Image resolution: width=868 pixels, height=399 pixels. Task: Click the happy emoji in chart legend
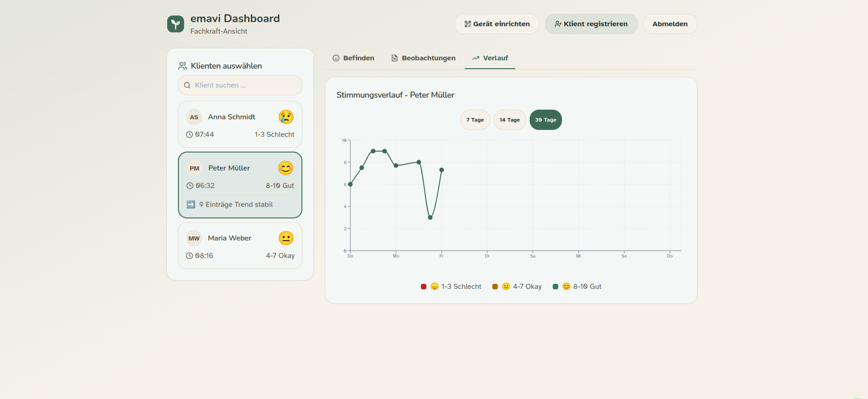[x=567, y=287]
